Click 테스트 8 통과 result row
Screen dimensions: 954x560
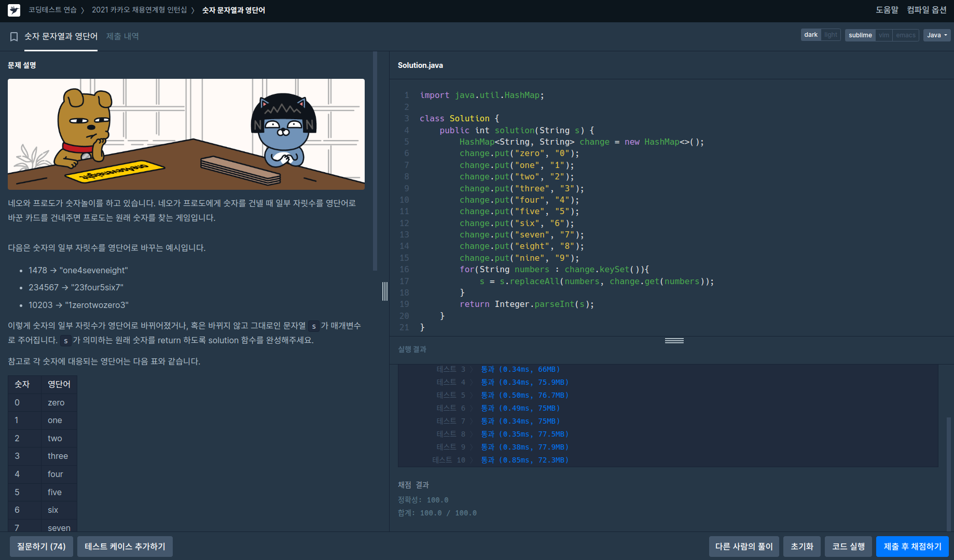click(502, 434)
